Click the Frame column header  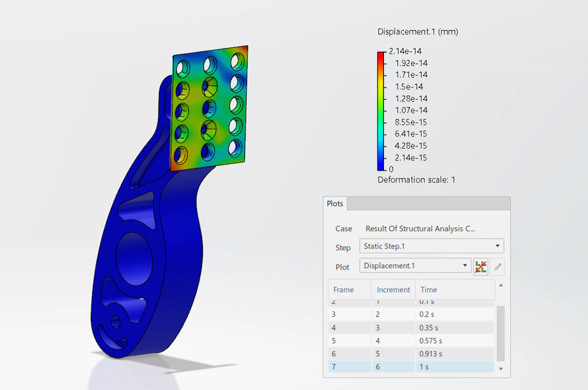tap(350, 290)
